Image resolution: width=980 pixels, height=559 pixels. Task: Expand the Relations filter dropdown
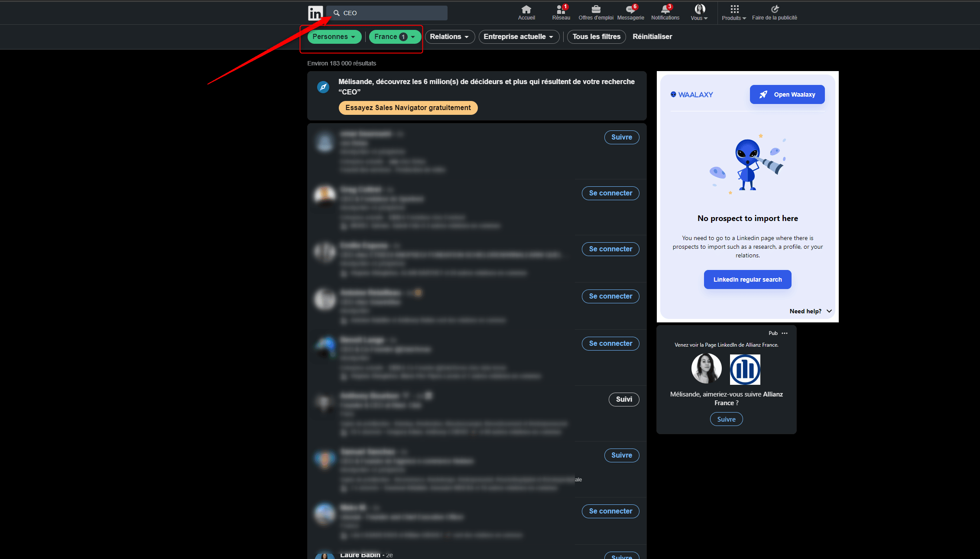point(449,36)
